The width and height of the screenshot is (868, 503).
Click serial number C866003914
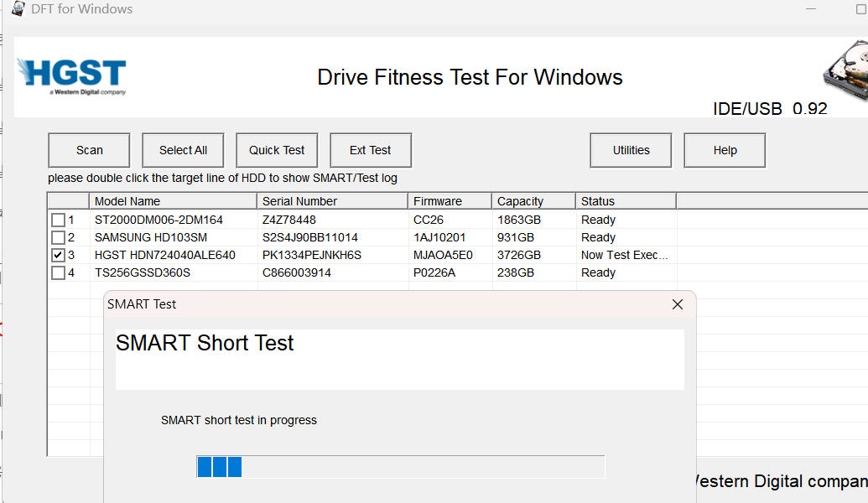click(297, 272)
